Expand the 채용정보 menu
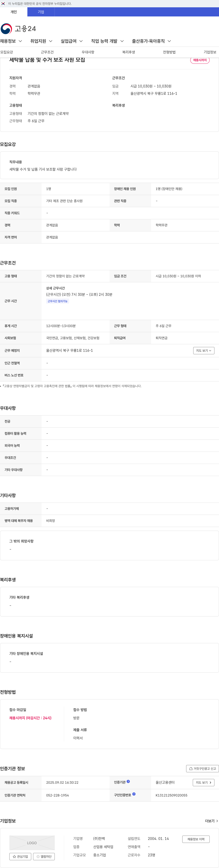This screenshot has height=868, width=219. click(11, 41)
